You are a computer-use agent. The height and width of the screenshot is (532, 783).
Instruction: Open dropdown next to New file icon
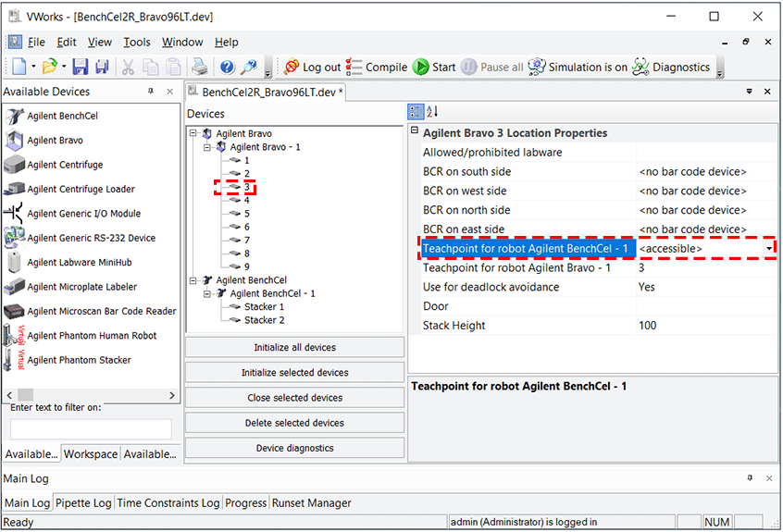click(x=33, y=67)
